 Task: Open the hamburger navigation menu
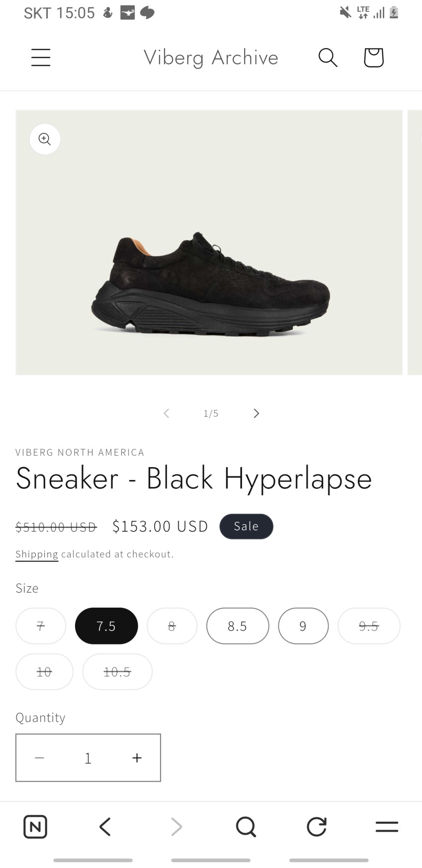(41, 58)
